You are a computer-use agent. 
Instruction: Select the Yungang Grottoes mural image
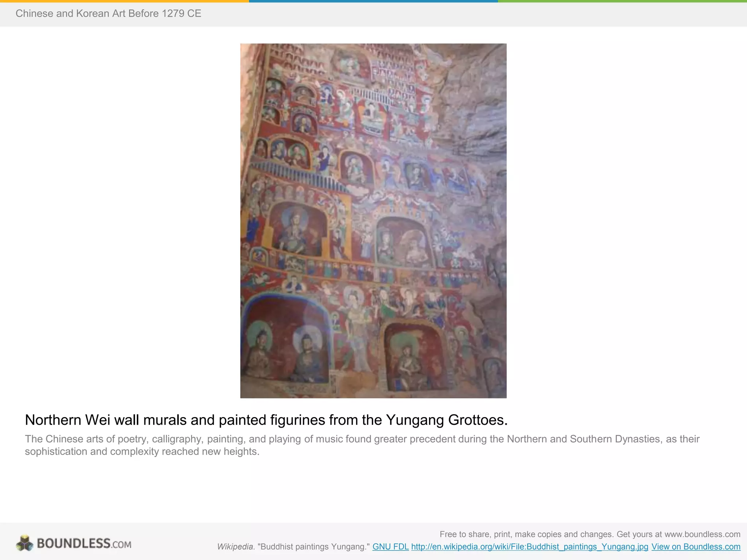[373, 221]
